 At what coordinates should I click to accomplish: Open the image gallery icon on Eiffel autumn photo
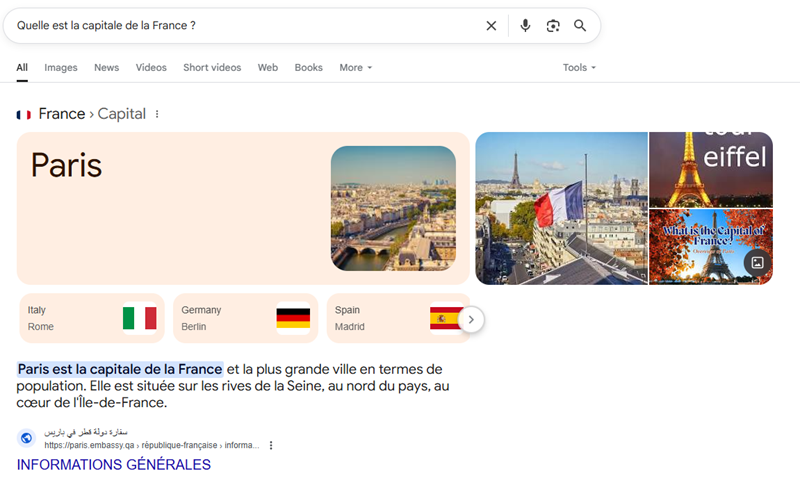[758, 263]
